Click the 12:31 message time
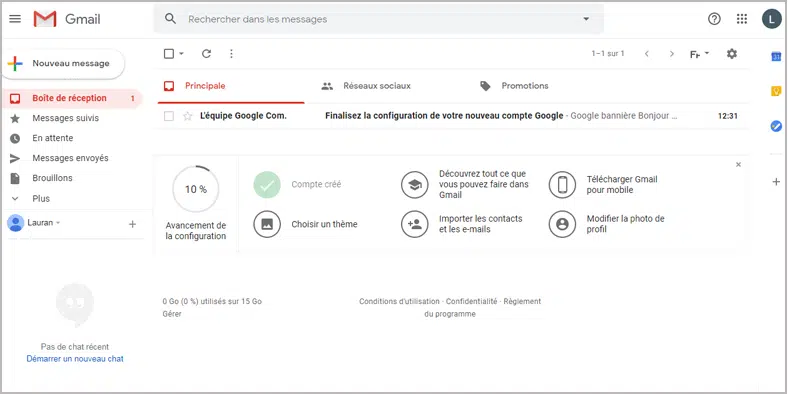Viewport: 788px width, 394px height. click(x=727, y=116)
